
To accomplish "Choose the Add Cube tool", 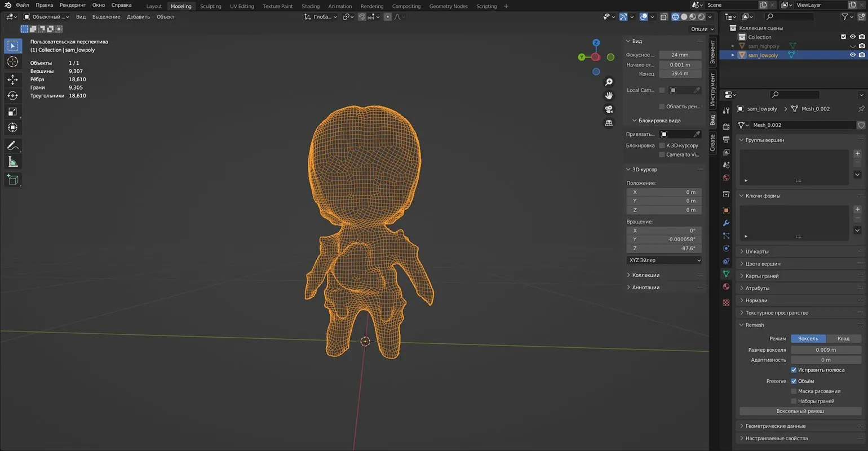I will pos(12,180).
